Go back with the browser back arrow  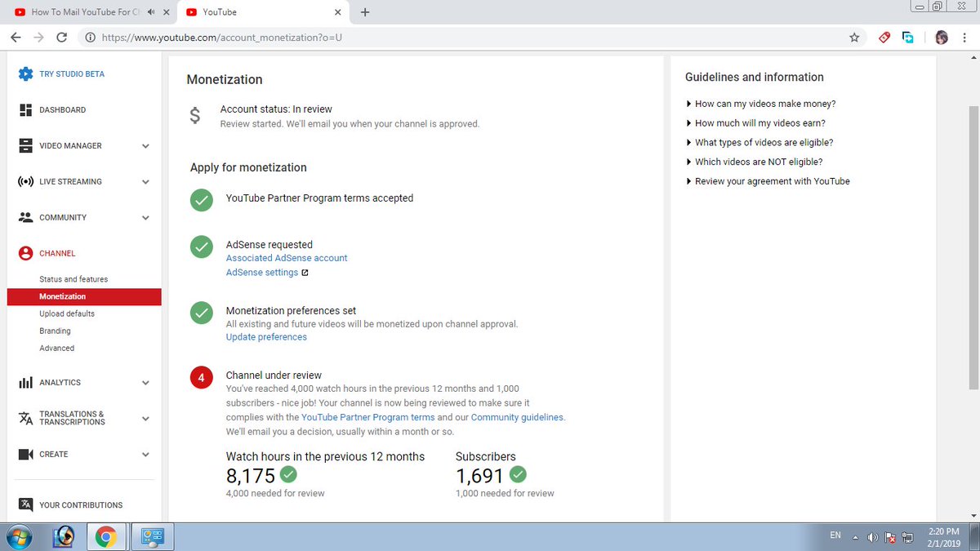(x=16, y=38)
